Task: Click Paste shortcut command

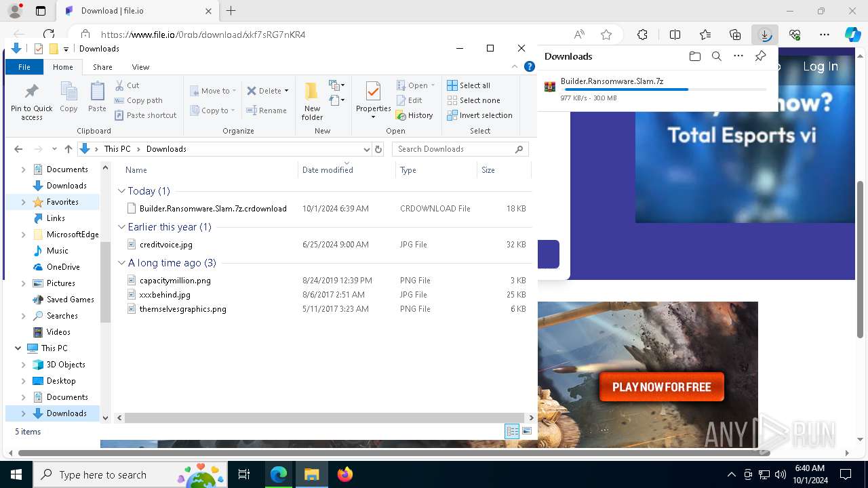Action: tap(146, 115)
